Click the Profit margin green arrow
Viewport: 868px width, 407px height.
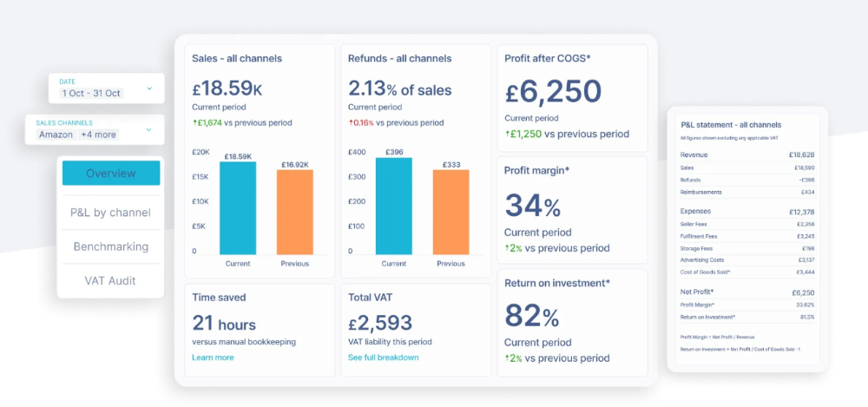[x=507, y=248]
